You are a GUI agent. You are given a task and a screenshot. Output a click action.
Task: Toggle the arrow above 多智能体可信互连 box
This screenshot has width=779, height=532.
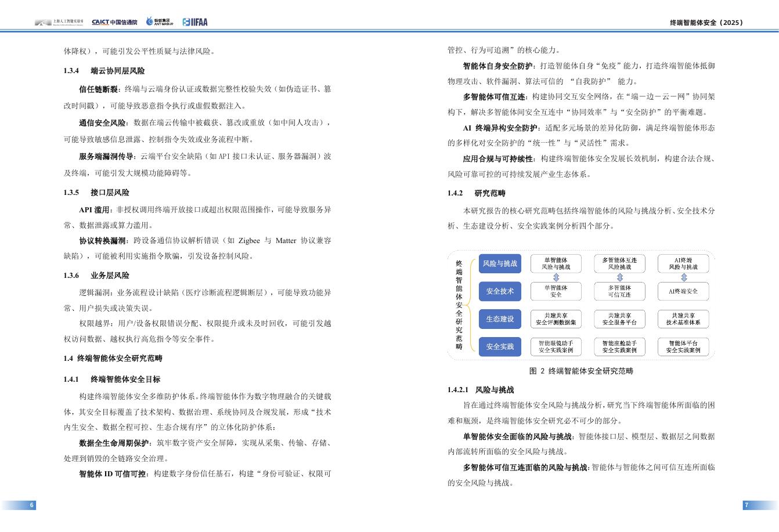coord(619,277)
